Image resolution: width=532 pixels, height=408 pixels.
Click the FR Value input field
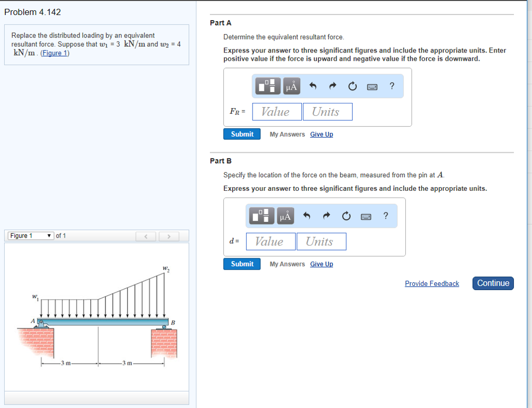point(276,112)
